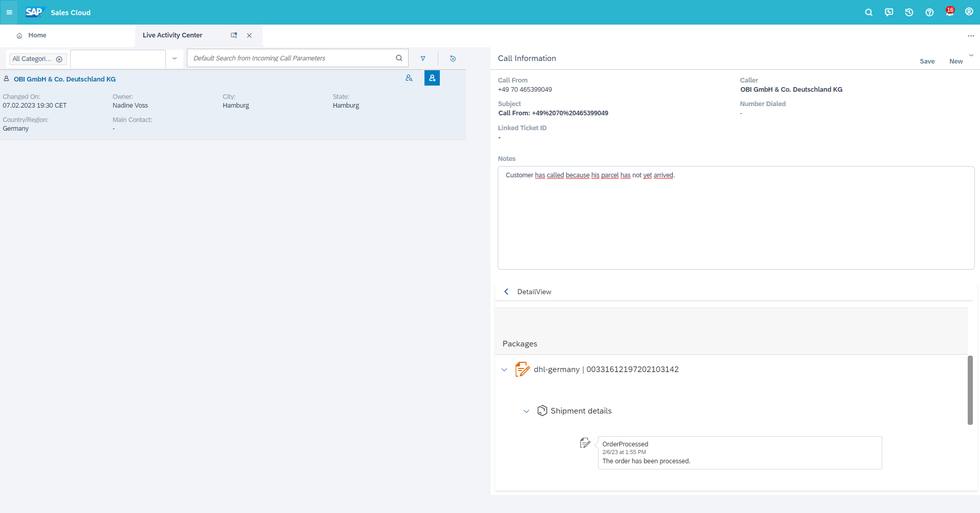
Task: Click the Packages section heading
Action: [520, 344]
